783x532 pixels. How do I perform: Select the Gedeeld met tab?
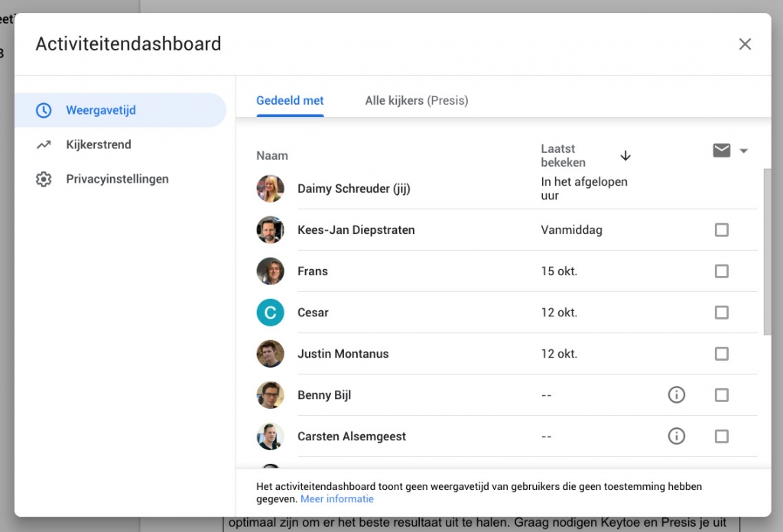point(290,101)
